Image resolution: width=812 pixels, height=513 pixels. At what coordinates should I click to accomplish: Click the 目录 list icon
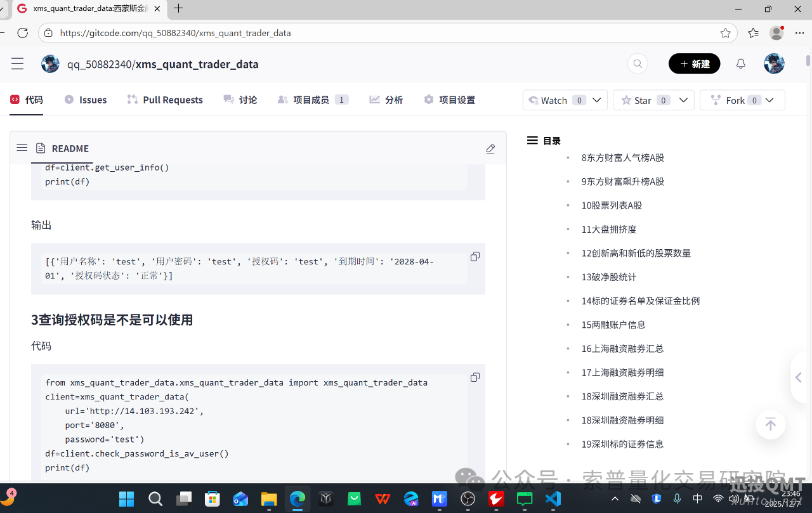[x=532, y=140]
